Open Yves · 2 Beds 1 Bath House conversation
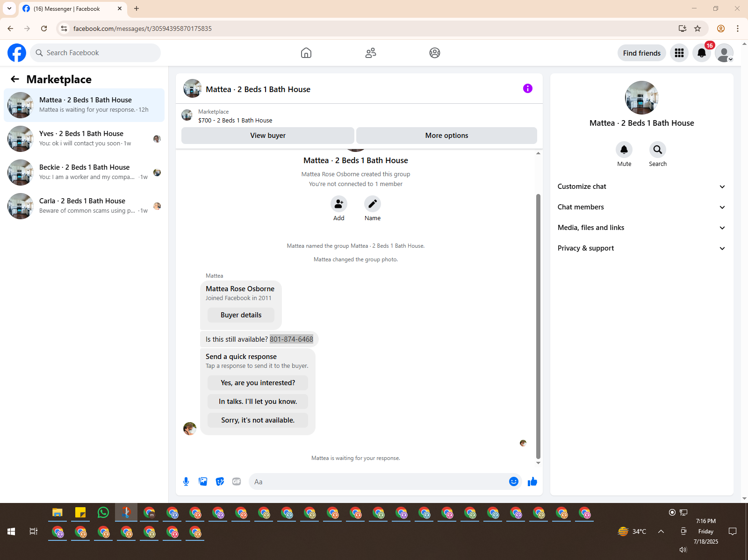This screenshot has width=748, height=560. [84, 139]
